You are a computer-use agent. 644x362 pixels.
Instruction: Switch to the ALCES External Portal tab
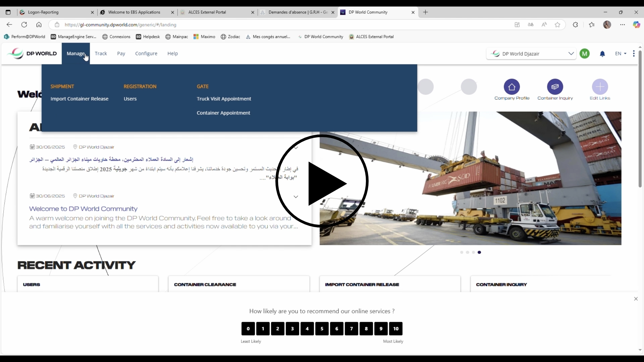pos(207,12)
